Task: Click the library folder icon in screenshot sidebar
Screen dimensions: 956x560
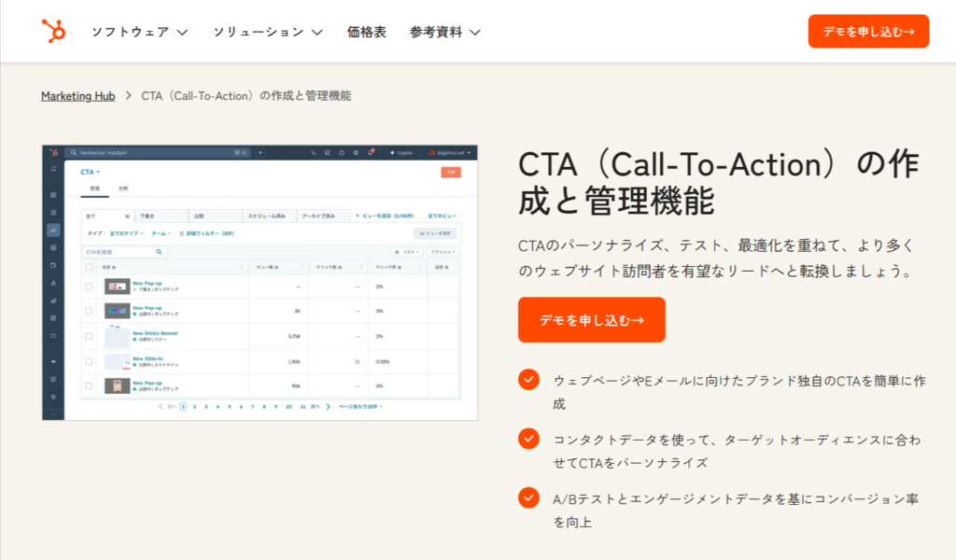Action: tap(53, 336)
